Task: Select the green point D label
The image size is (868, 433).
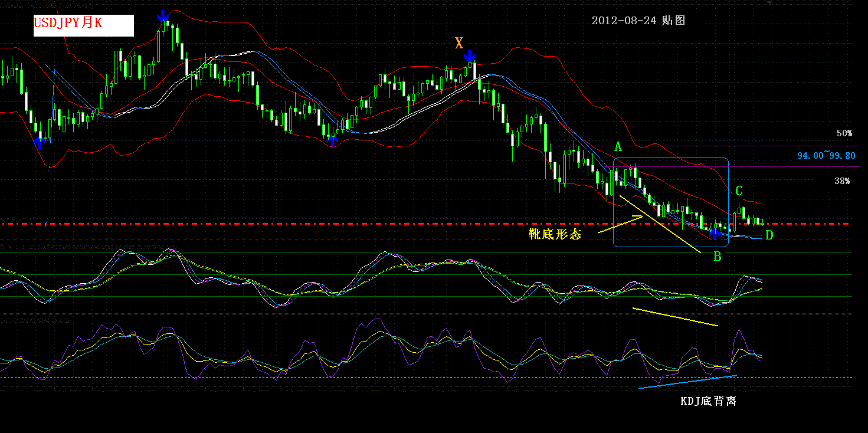Action: click(x=769, y=235)
